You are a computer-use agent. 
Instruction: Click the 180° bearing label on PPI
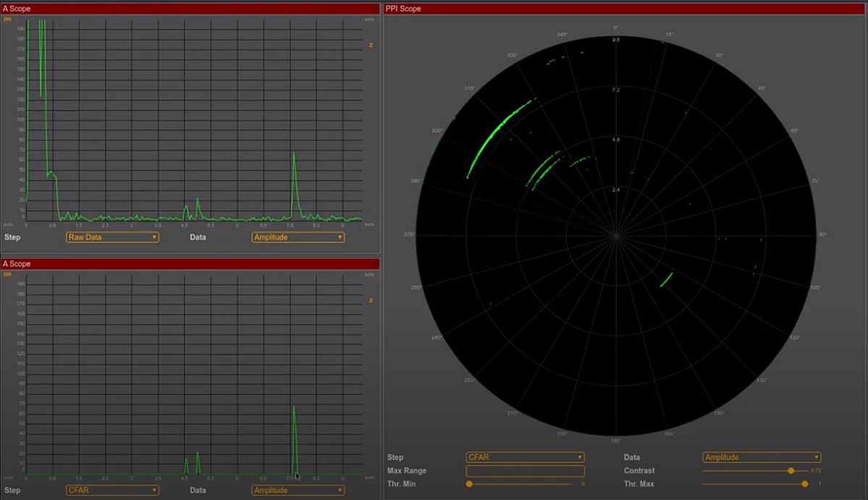click(616, 441)
